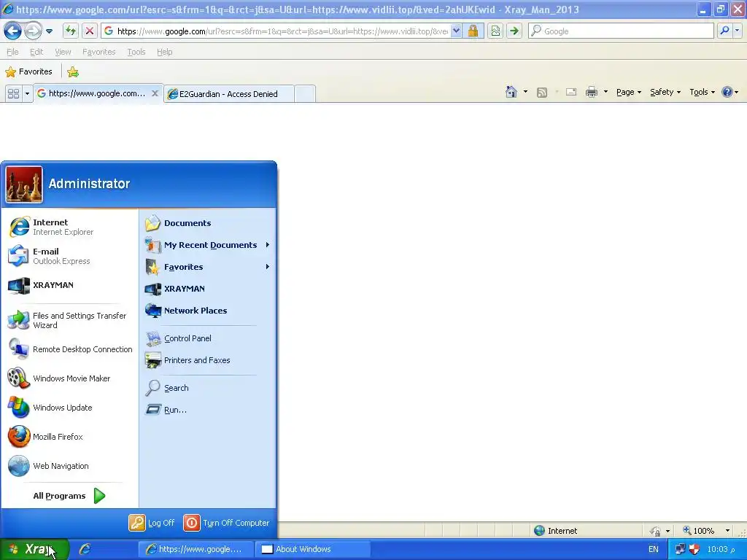
Task: Open the Safety dropdown menu
Action: click(665, 92)
